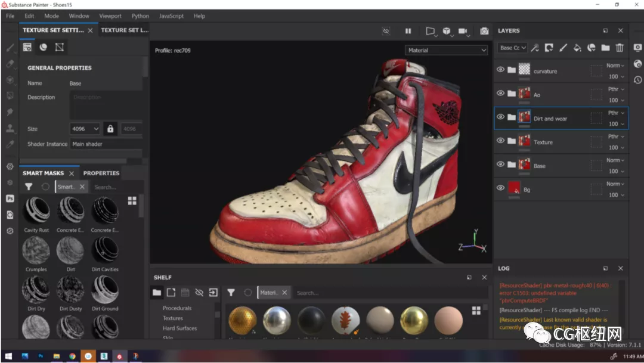The width and height of the screenshot is (644, 363).
Task: Open the Size 4096 dropdown
Action: point(85,129)
